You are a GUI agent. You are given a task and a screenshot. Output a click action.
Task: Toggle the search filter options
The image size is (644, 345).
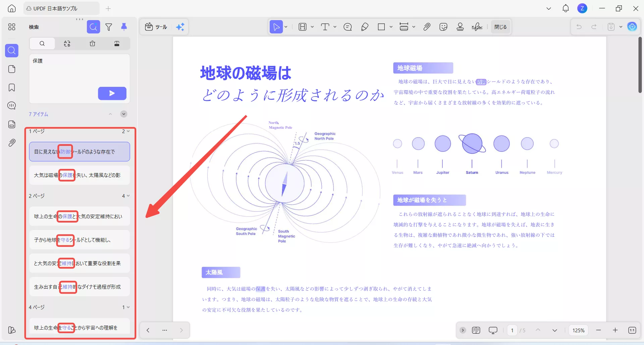(x=109, y=27)
